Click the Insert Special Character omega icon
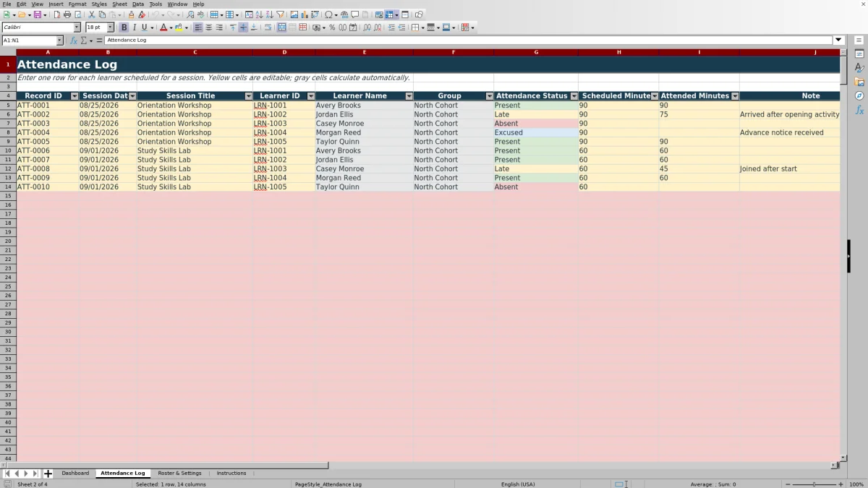 (x=329, y=14)
